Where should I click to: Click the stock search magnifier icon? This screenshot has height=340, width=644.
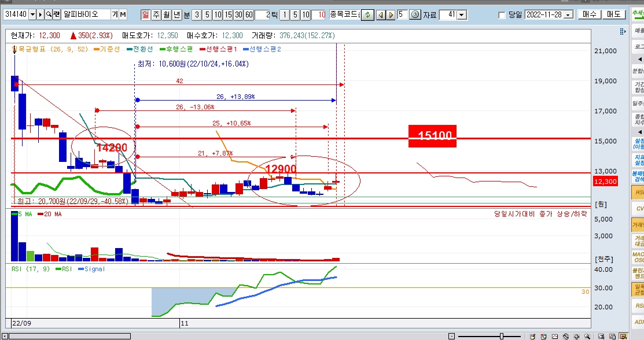pyautogui.click(x=48, y=14)
